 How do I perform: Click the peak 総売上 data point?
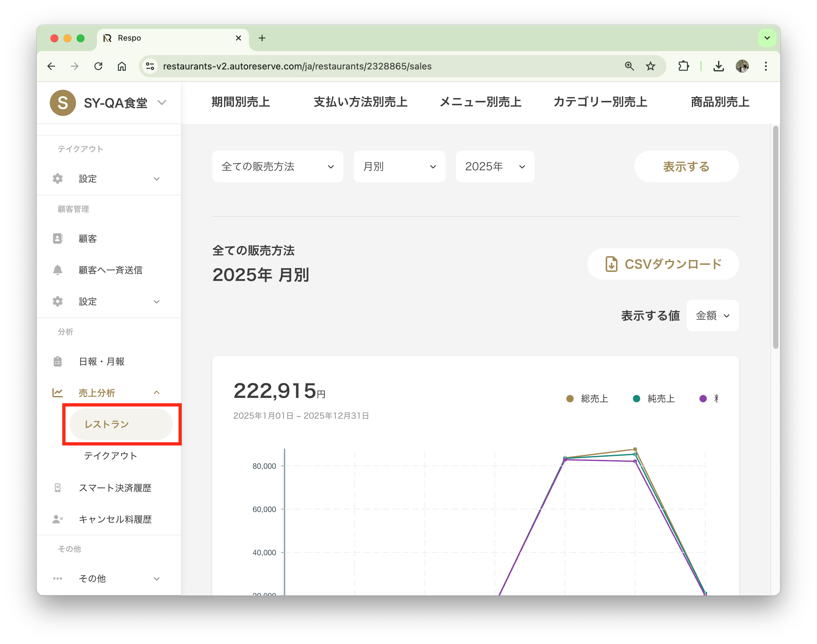point(635,449)
